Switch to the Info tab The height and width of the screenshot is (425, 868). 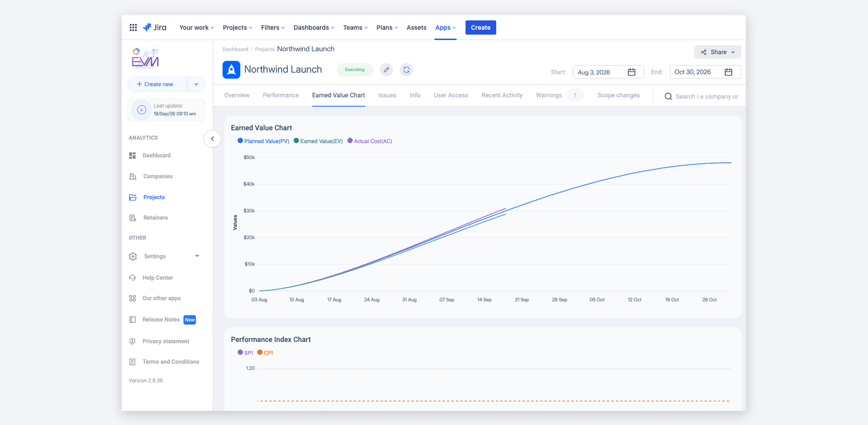click(415, 95)
